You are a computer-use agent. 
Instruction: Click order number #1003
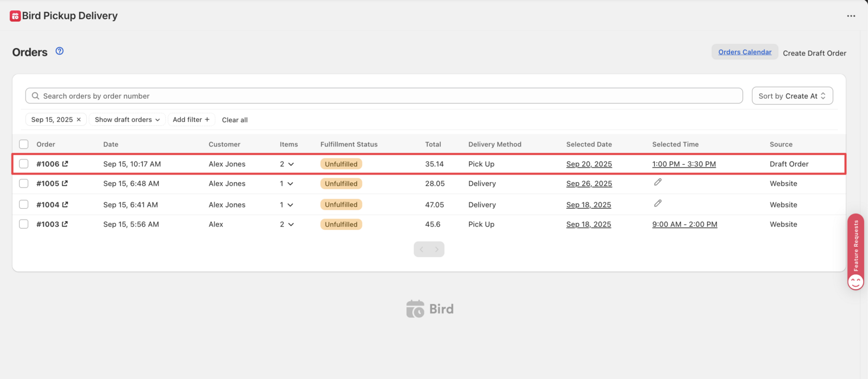(x=48, y=224)
